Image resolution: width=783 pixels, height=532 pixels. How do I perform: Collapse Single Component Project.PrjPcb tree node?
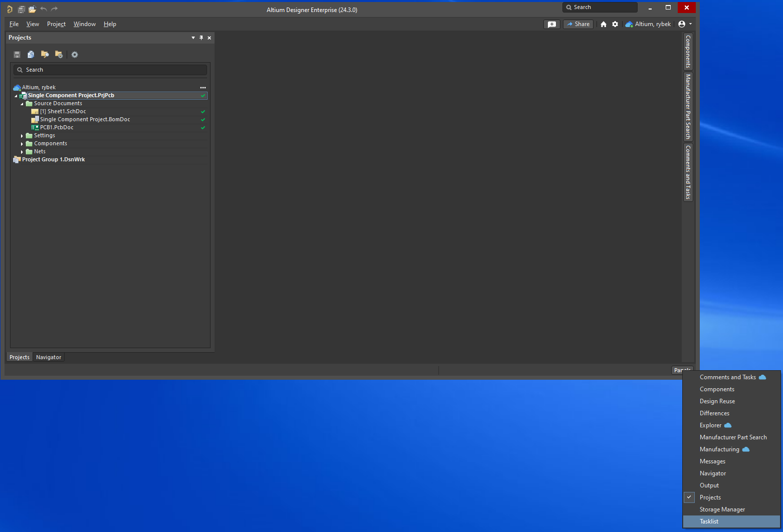(16, 96)
